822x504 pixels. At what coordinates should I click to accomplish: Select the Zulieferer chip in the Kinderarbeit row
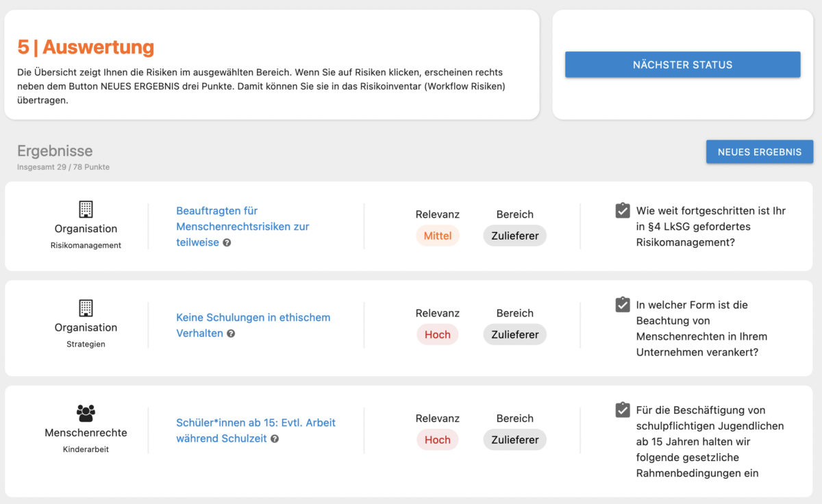pyautogui.click(x=514, y=440)
